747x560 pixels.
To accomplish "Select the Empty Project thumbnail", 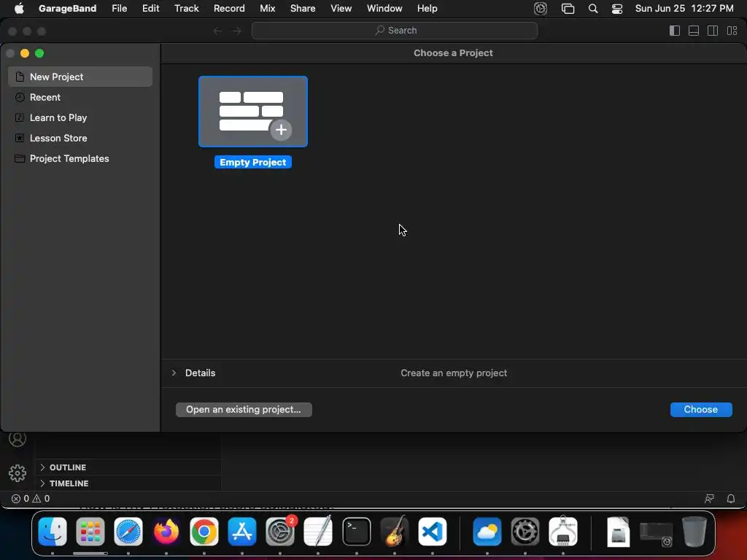I will pyautogui.click(x=253, y=112).
